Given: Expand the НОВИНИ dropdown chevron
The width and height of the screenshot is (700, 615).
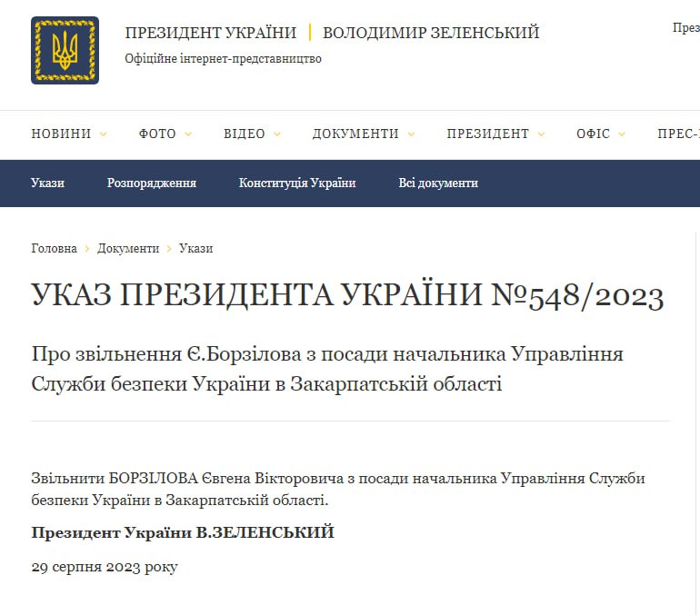Looking at the screenshot, I should point(104,134).
